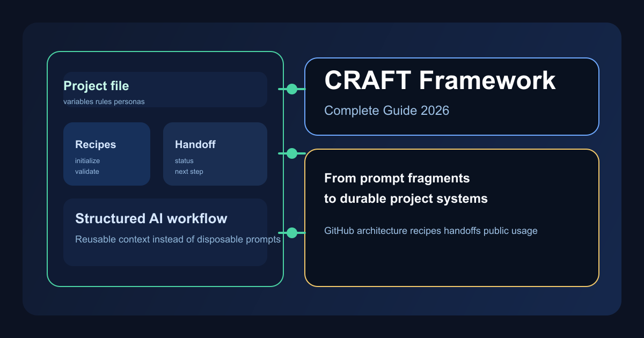Enable the 'status' item under Handoff
The image size is (644, 338).
(x=183, y=160)
